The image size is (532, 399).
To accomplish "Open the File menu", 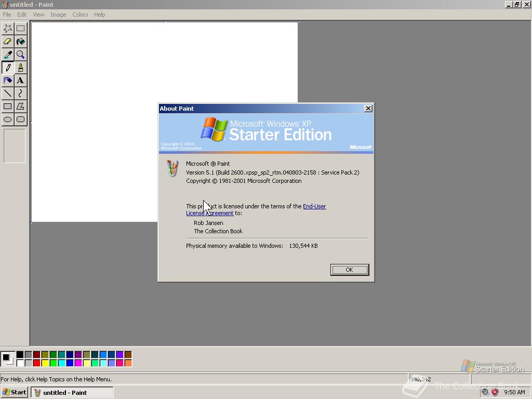I will 7,15.
